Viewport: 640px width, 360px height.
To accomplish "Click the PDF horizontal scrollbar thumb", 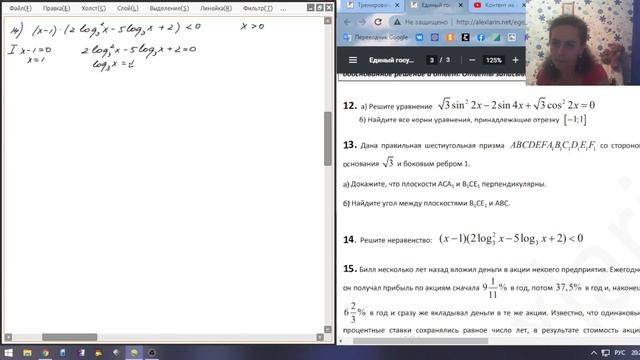I will point(420,341).
